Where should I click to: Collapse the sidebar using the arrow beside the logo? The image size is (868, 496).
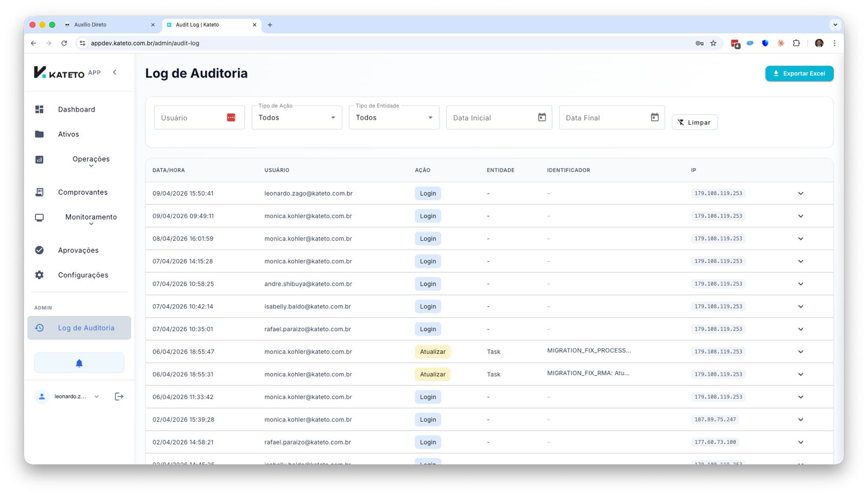click(114, 72)
